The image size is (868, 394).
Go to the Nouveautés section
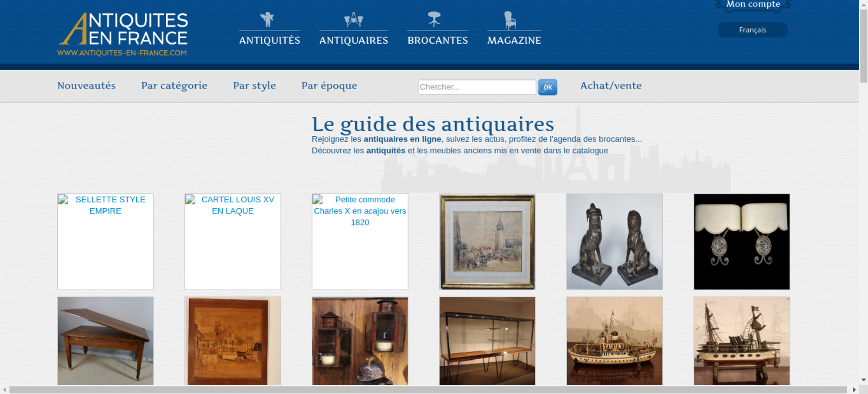86,86
